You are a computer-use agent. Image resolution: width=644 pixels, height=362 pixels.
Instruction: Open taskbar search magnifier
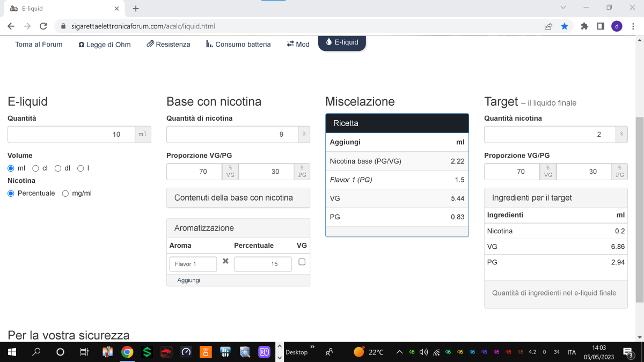click(x=36, y=352)
